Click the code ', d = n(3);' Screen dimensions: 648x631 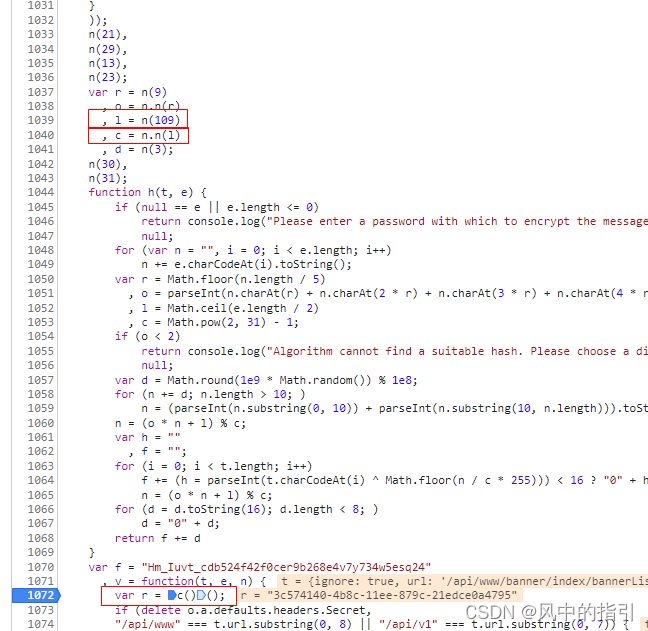coord(138,149)
